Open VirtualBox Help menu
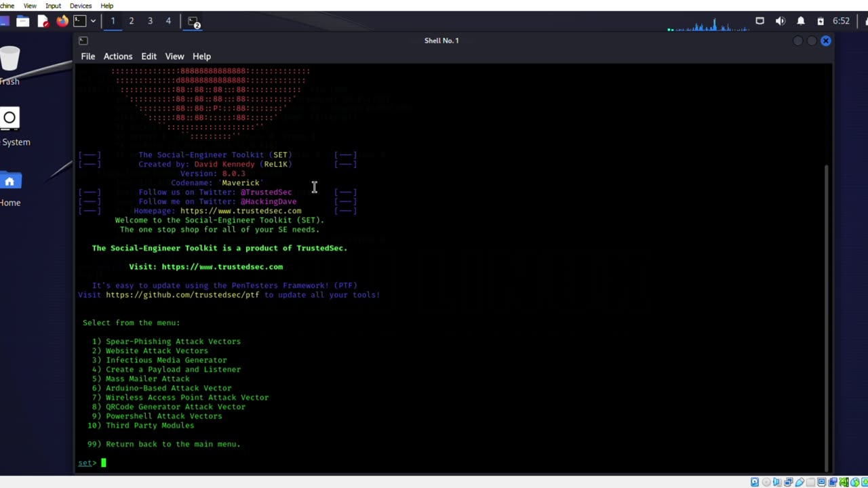The image size is (868, 488). 107,5
